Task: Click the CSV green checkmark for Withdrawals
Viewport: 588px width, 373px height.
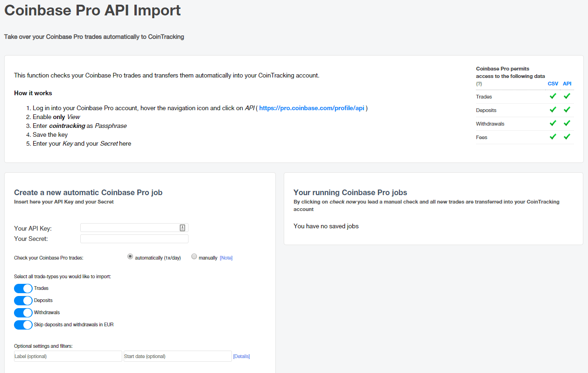Action: click(x=553, y=123)
